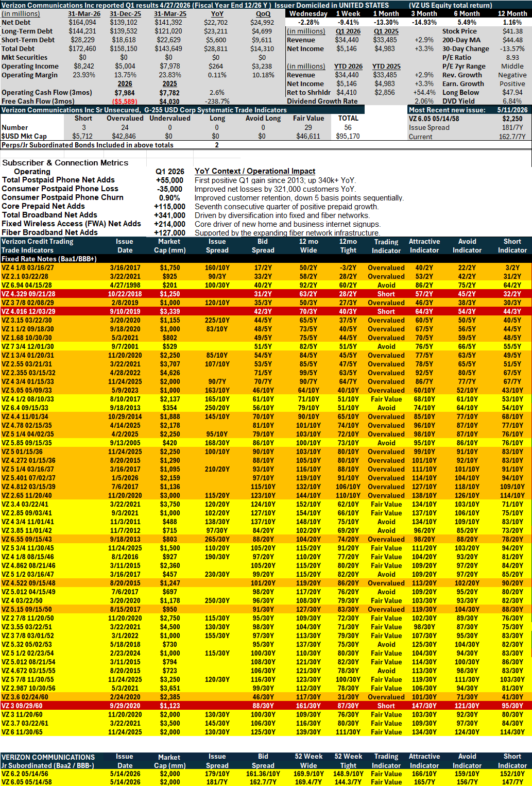532x786 pixels.
Task: Select VZ 4.016 12/03/29 market cap cell
Action: coord(169,311)
